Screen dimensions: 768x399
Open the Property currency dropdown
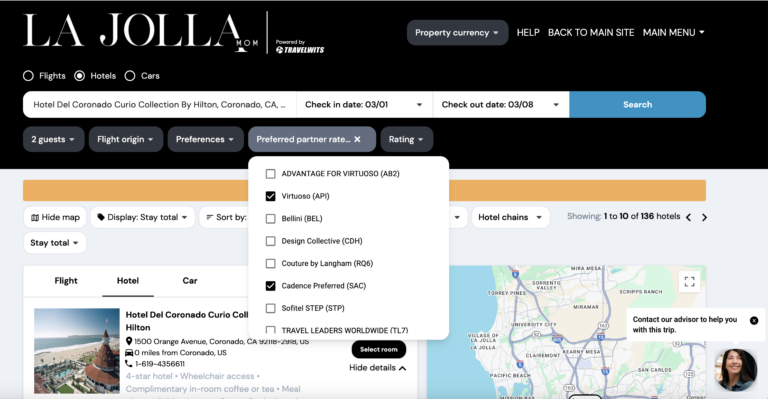tap(457, 33)
